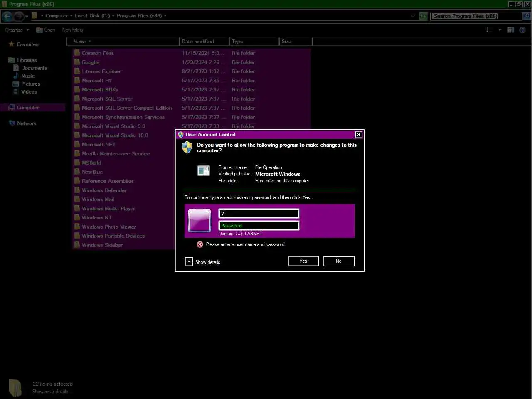The width and height of the screenshot is (532, 399).
Task: Click Show more details link in details pane
Action: (52, 392)
